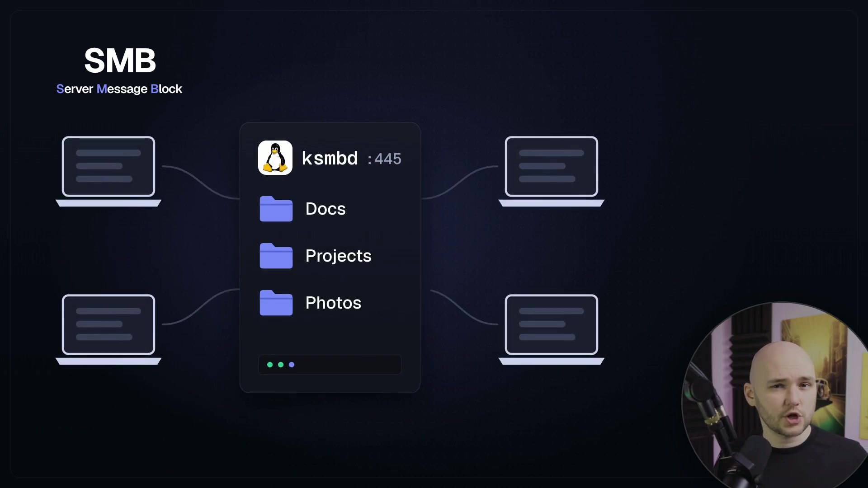The image size is (868, 488).
Task: Click the Docs folder label
Action: pyautogui.click(x=325, y=209)
